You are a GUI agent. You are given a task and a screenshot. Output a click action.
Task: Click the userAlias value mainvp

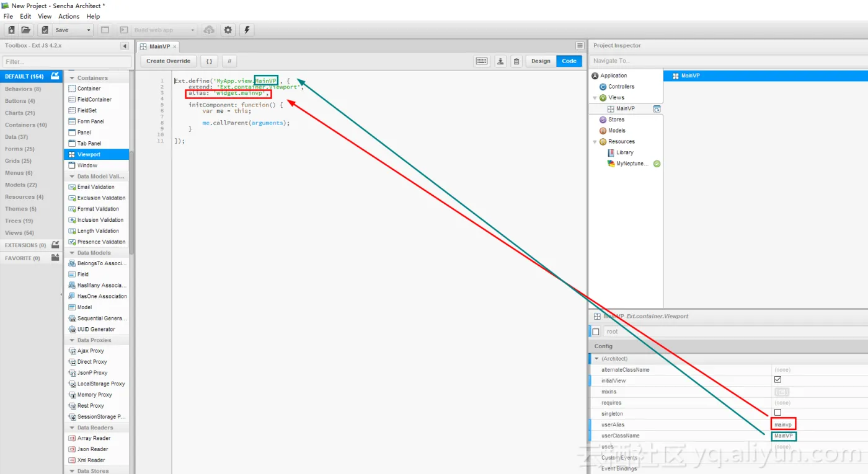click(784, 424)
